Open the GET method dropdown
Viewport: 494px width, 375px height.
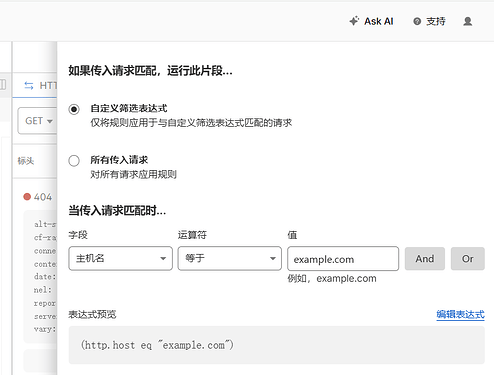(37, 121)
